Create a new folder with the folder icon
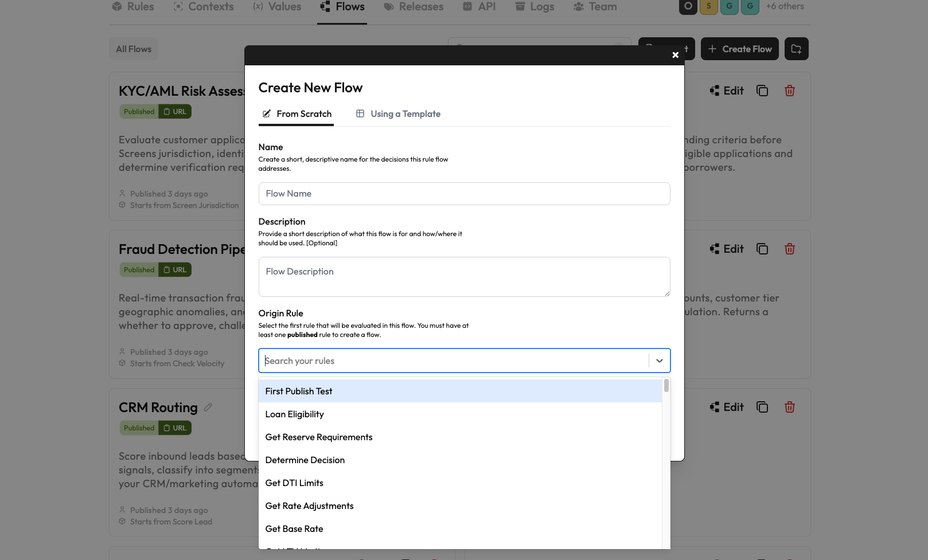 (x=796, y=49)
